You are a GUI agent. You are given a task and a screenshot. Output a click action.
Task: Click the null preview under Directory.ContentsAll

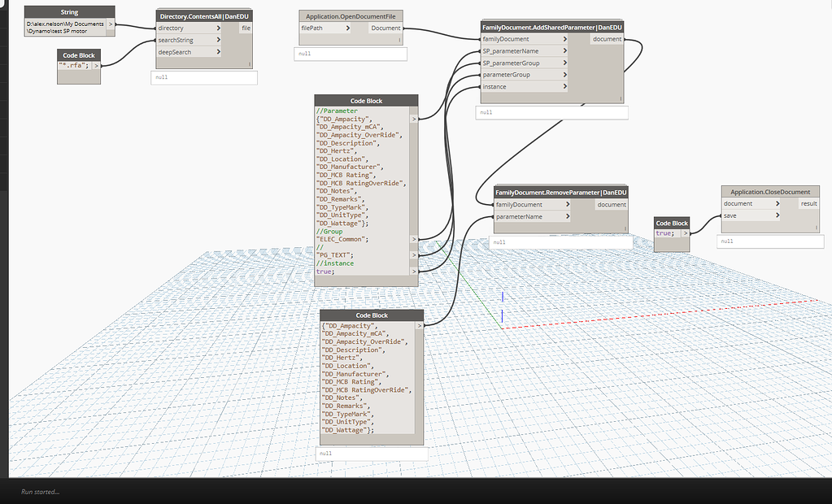click(x=203, y=77)
